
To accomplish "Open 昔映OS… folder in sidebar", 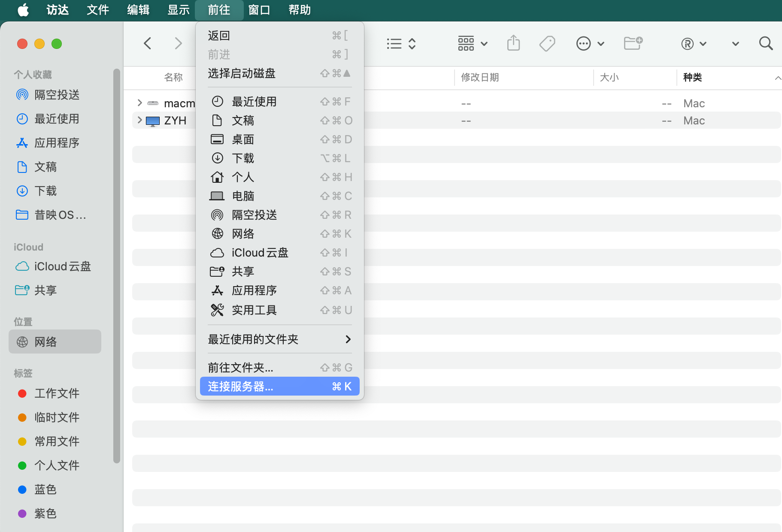I will [55, 215].
